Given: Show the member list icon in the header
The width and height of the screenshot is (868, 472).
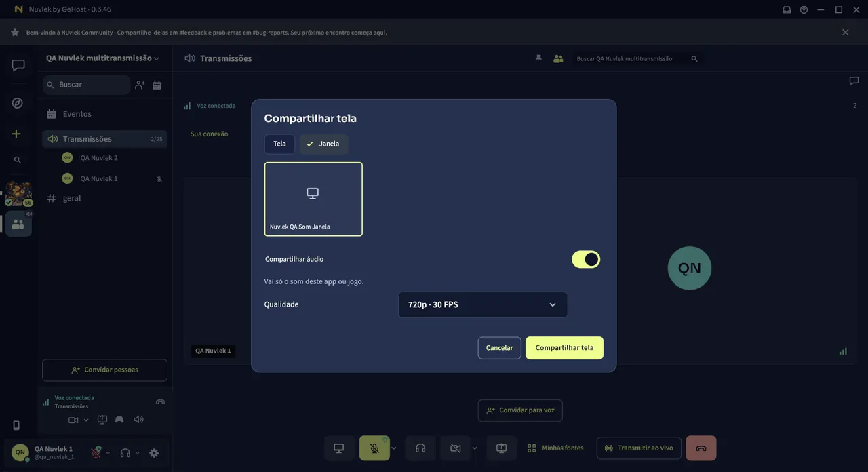Looking at the screenshot, I should pos(558,59).
